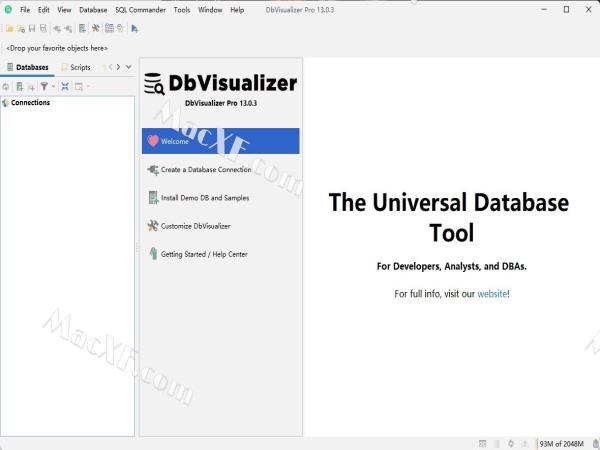Image resolution: width=600 pixels, height=450 pixels.
Task: Open the Help menu
Action: [x=237, y=10]
